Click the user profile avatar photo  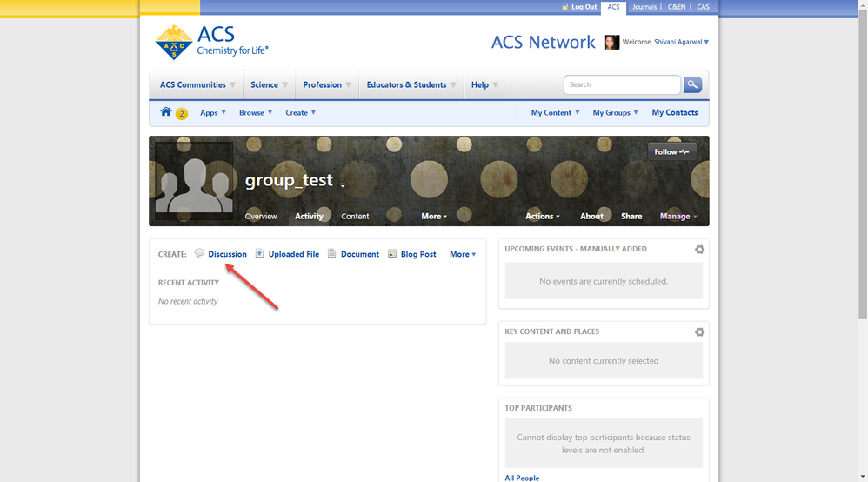click(x=611, y=42)
